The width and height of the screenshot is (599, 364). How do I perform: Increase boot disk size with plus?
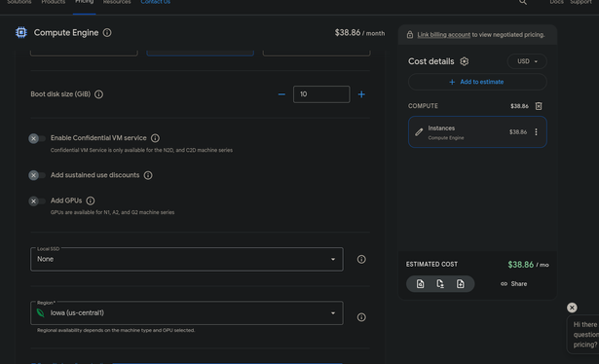[361, 94]
